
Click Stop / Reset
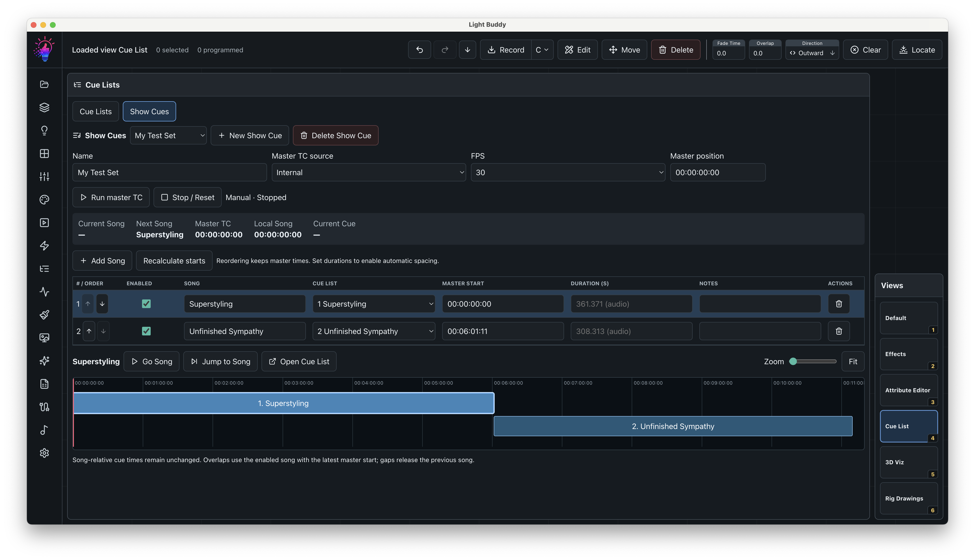(x=188, y=197)
